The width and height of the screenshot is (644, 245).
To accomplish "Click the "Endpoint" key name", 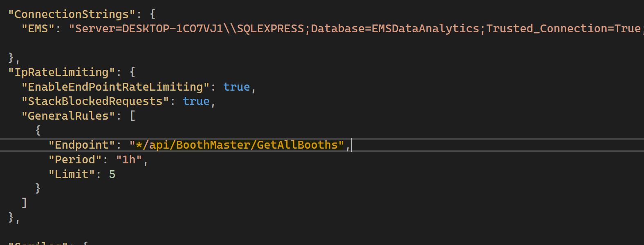I will (x=82, y=145).
